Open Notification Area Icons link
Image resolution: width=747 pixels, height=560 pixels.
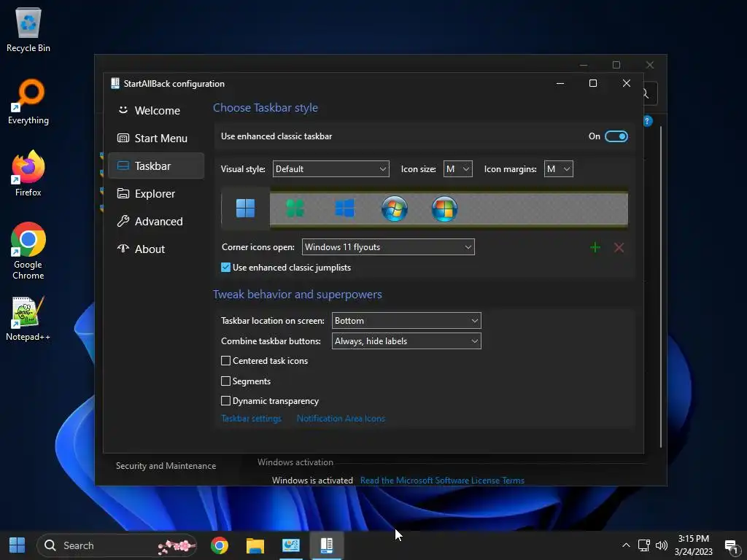[x=341, y=418]
